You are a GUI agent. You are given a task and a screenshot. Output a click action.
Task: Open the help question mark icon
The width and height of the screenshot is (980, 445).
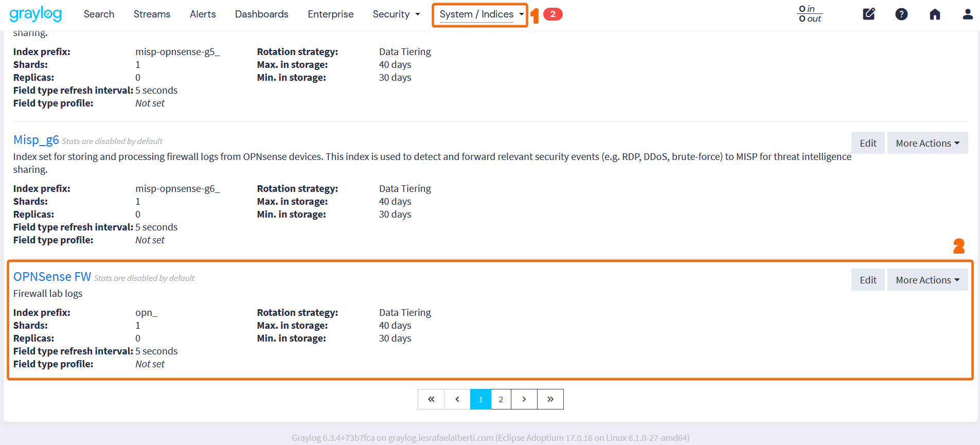click(x=901, y=14)
